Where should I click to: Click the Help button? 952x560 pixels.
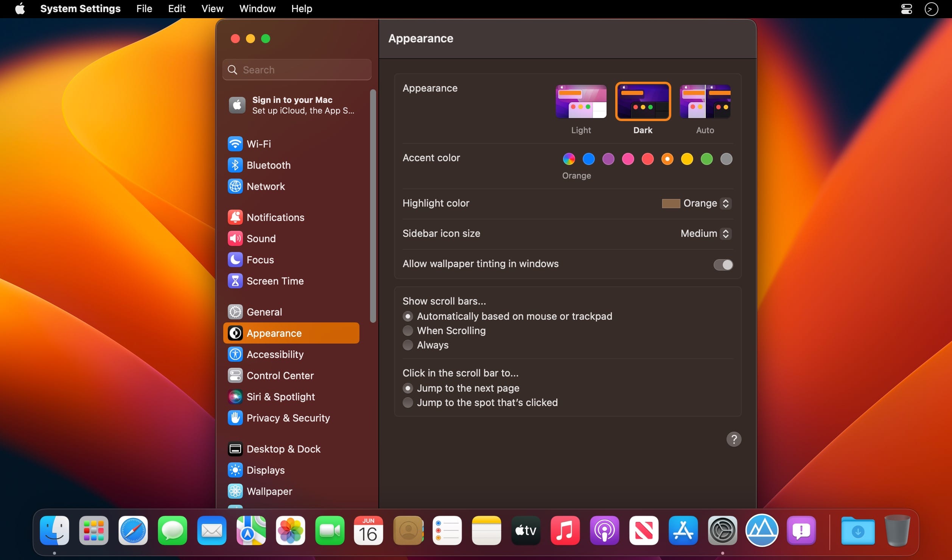click(733, 439)
